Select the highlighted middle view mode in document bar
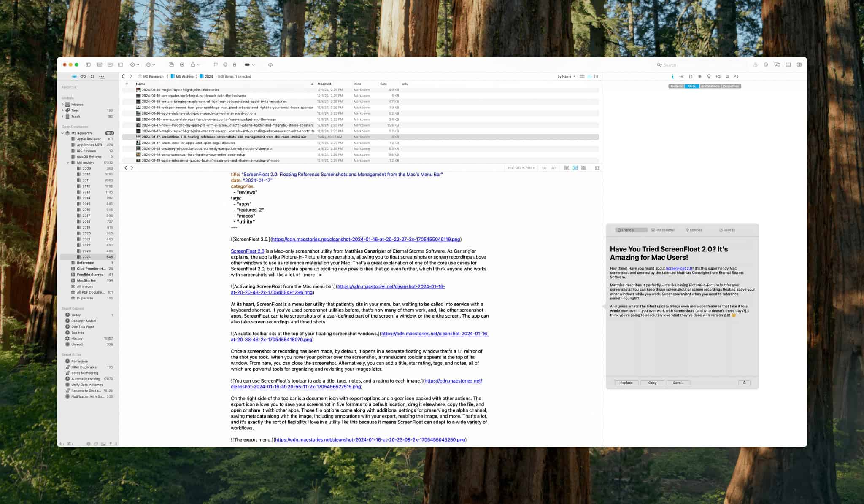 click(575, 168)
